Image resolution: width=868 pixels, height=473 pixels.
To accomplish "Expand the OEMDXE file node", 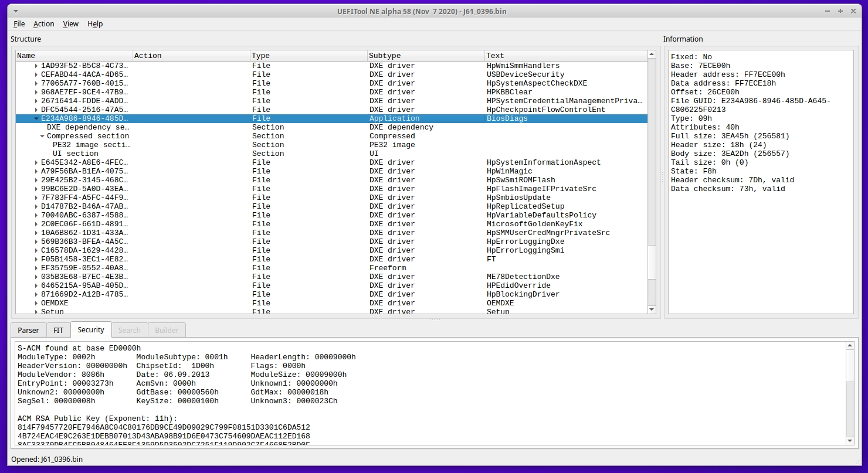I will point(36,303).
